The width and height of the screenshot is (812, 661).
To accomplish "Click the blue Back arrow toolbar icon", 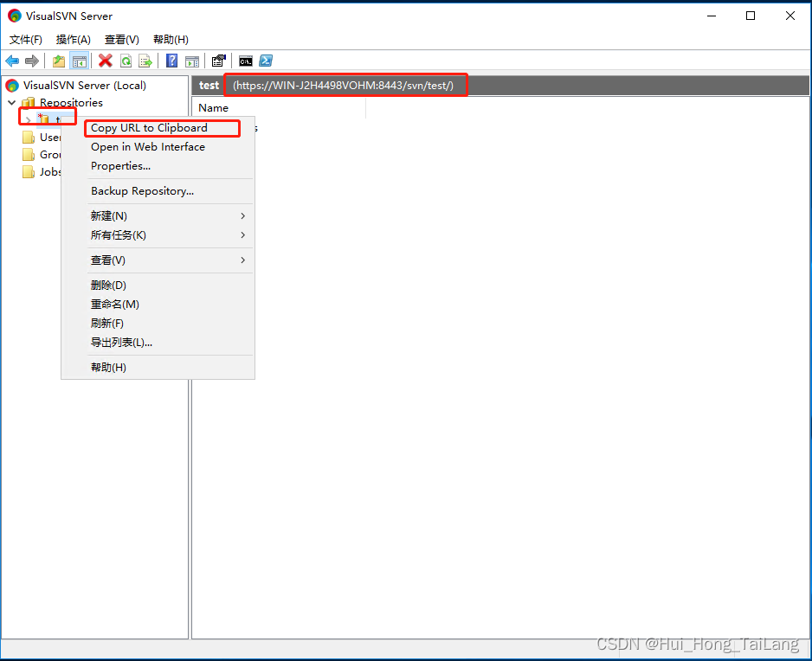I will coord(12,61).
